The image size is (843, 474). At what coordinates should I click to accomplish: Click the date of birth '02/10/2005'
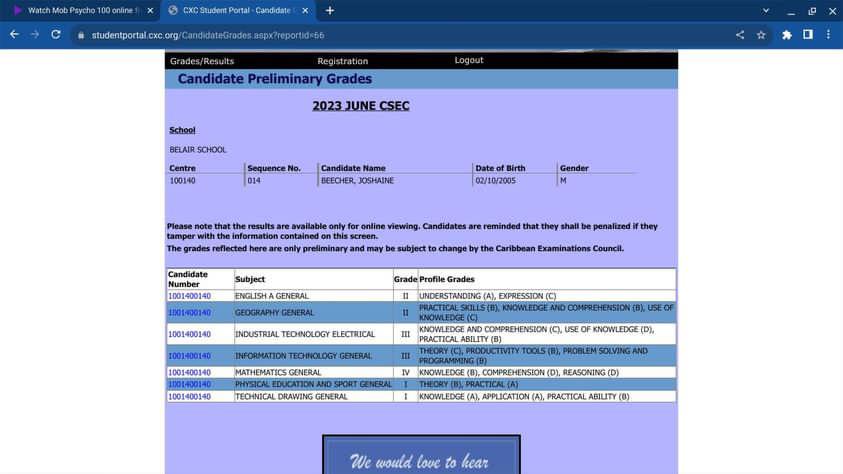[x=495, y=181]
